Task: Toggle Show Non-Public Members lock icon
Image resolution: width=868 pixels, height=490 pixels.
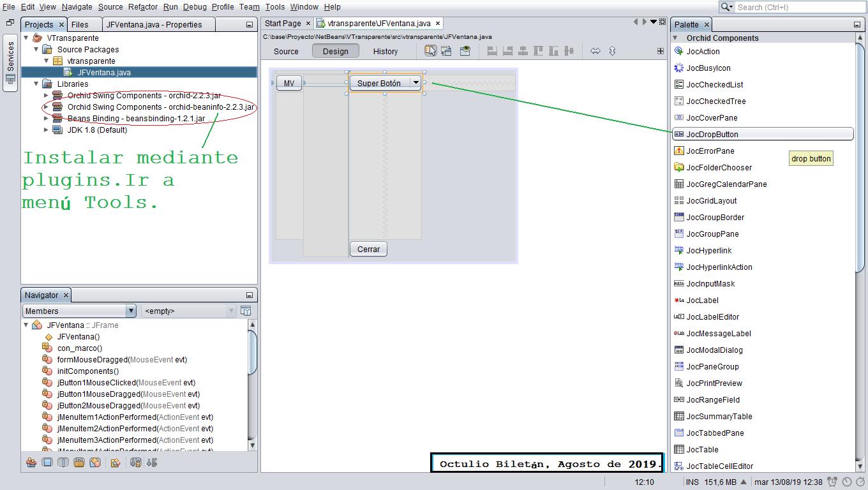Action: click(79, 463)
